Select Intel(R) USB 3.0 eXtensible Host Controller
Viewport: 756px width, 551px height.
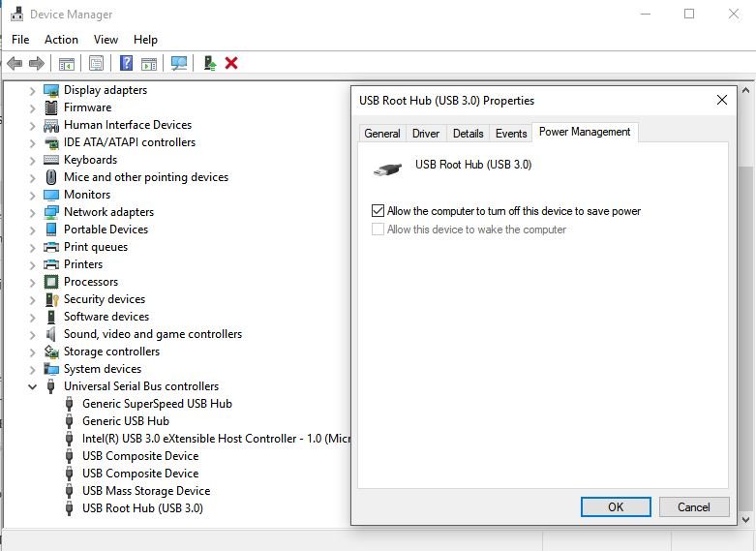[216, 439]
